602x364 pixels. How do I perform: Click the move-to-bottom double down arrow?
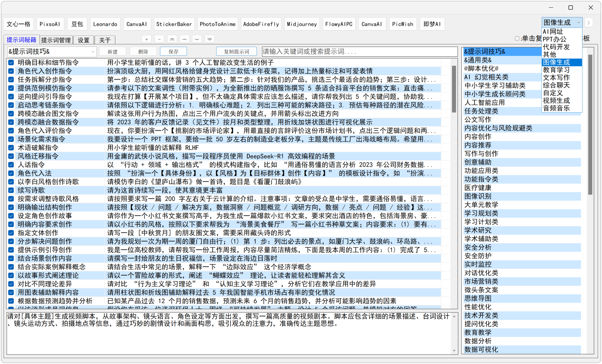coord(210,39)
